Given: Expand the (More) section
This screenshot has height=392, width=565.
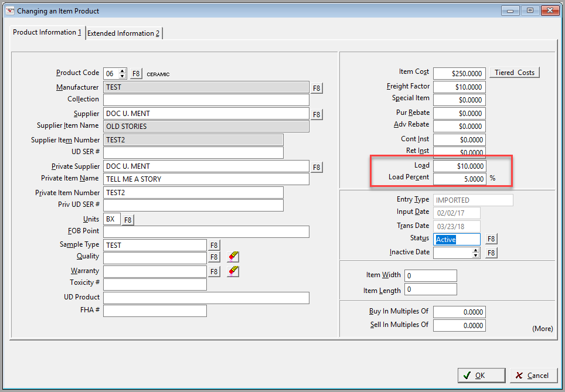Looking at the screenshot, I should tap(543, 329).
